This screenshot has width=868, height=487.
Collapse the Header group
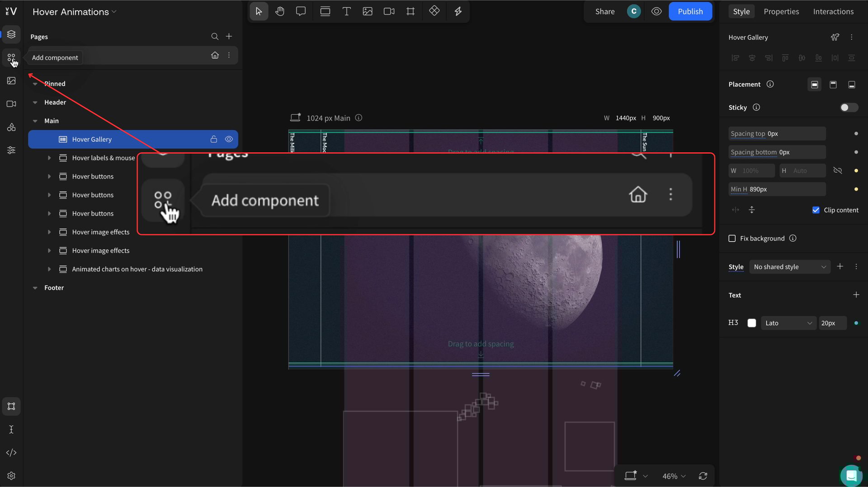35,103
